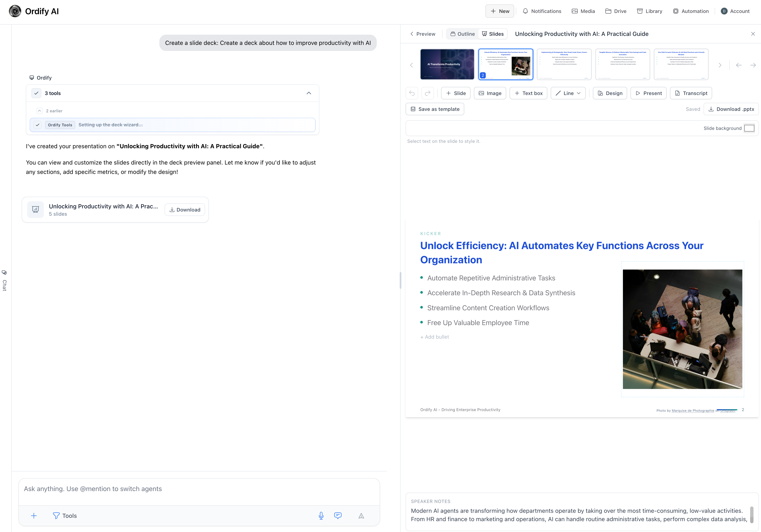Screen dimensions: 761x532
Task: Insert an Image
Action: pos(490,93)
